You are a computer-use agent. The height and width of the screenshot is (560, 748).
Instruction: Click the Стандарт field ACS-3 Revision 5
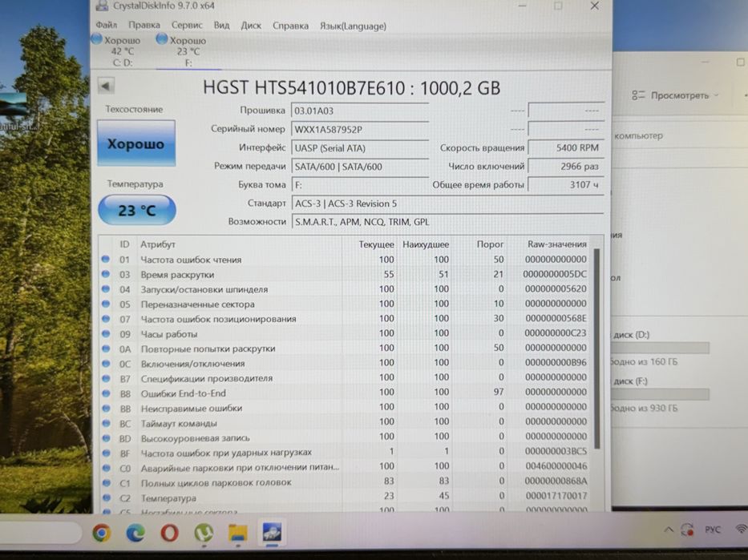(x=447, y=203)
